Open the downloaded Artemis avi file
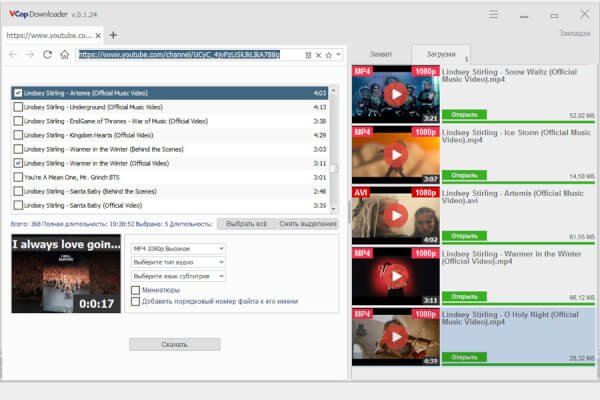 464,236
